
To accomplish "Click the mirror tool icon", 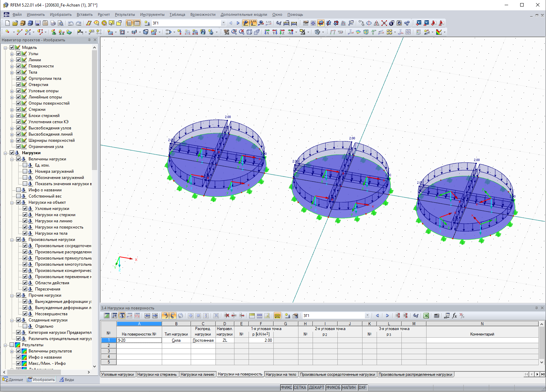I will 377,23.
